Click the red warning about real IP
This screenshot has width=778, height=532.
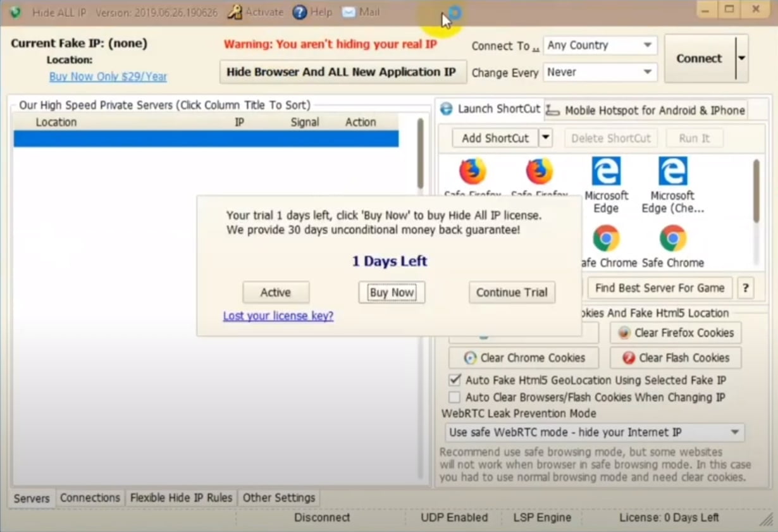click(x=330, y=44)
